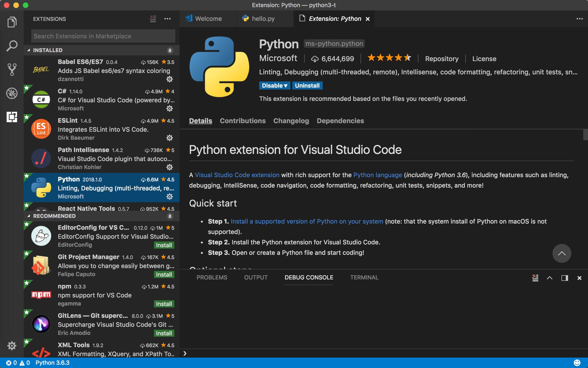Switch to the hello.py tab

pos(263,18)
